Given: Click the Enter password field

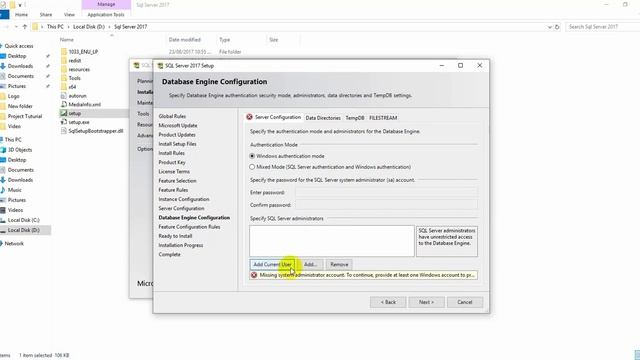Looking at the screenshot, I should (386, 192).
